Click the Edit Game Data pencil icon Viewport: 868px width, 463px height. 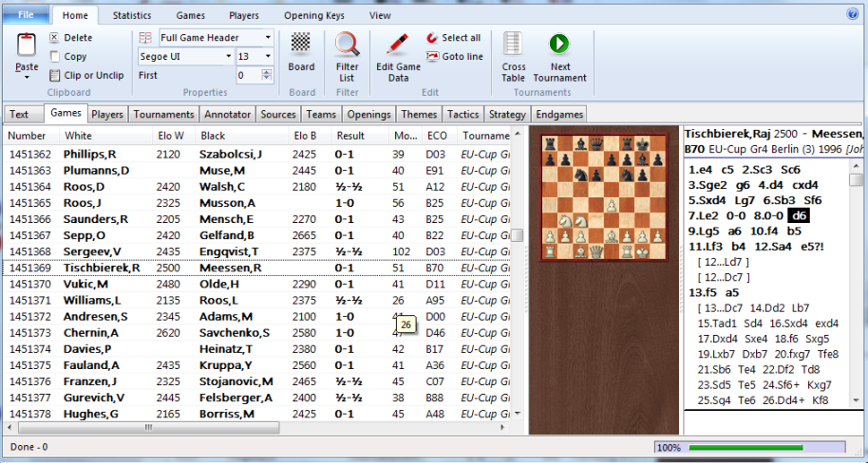pos(398,45)
